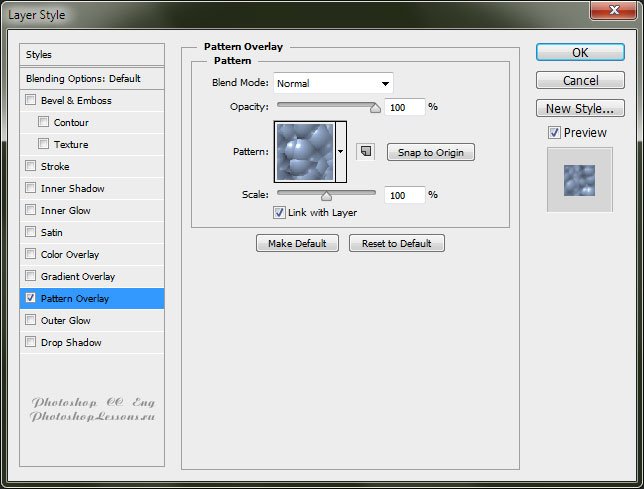Click the OK button
644x489 pixels.
580,53
